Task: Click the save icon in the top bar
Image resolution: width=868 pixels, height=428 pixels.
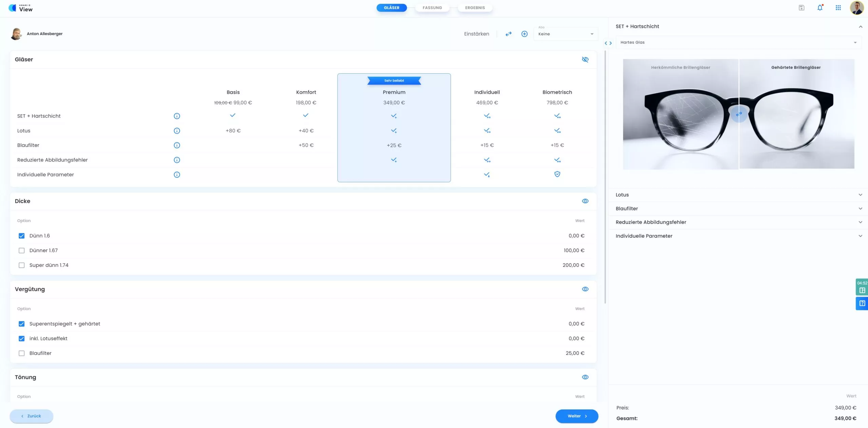Action: [802, 7]
